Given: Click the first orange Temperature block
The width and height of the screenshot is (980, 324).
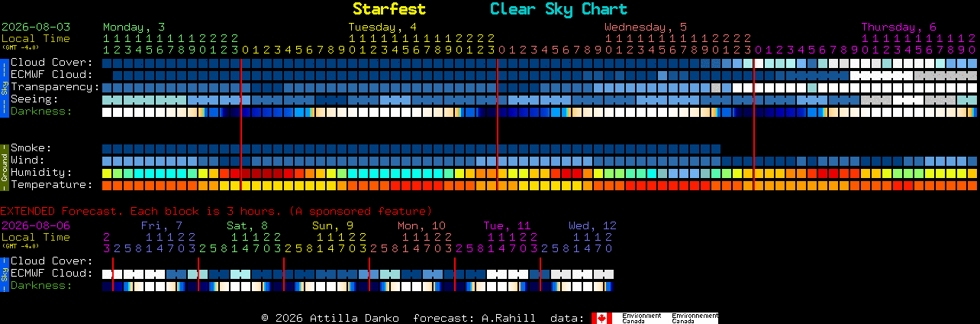Looking at the screenshot, I should 107,185.
